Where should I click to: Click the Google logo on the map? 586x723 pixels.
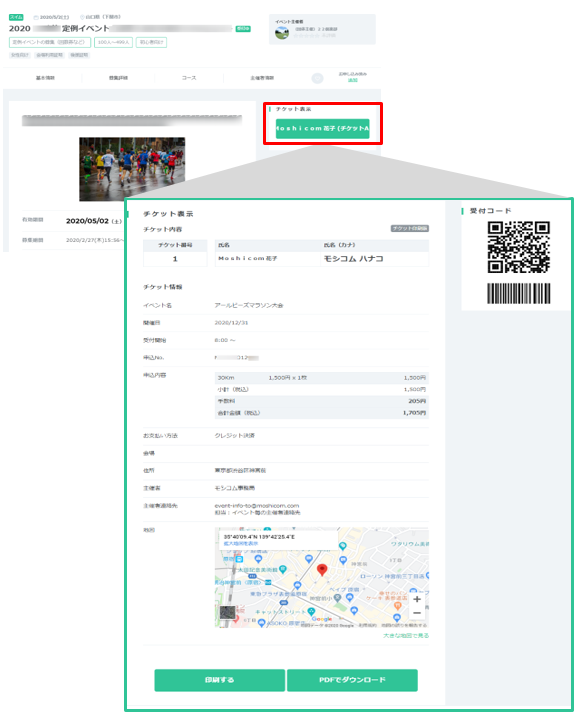point(322,619)
